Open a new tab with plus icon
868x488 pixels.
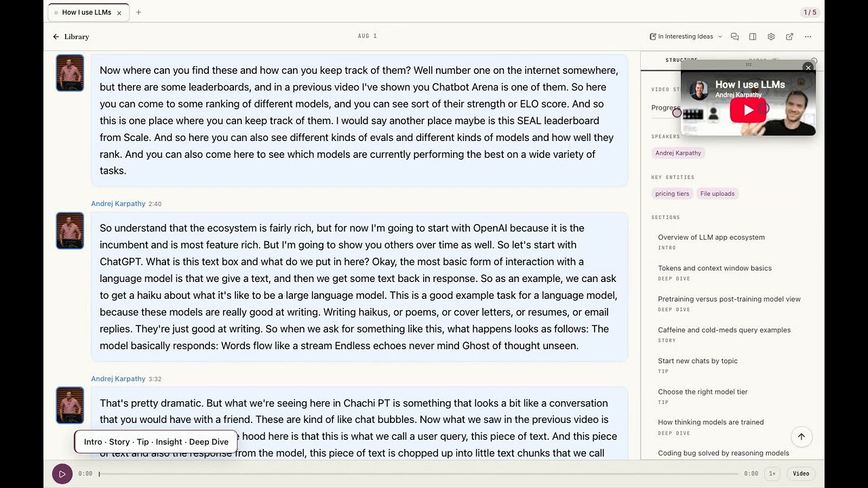(138, 12)
